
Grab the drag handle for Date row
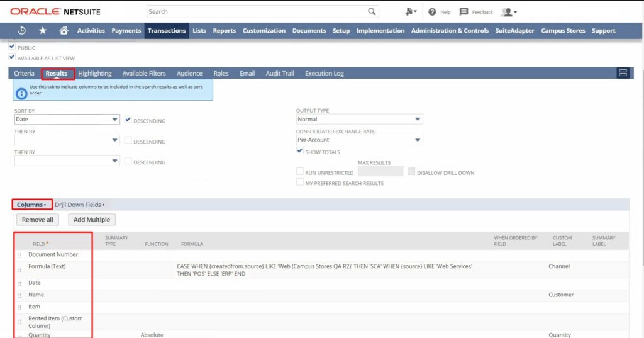[19, 284]
